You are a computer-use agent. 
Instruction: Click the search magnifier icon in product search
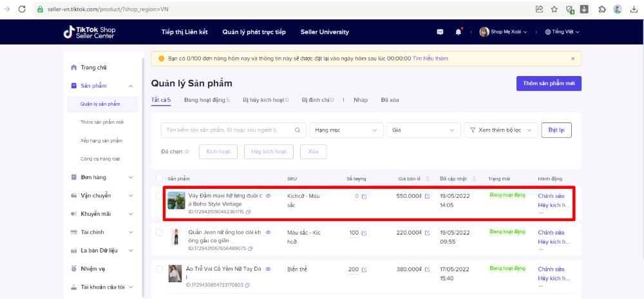tap(298, 130)
